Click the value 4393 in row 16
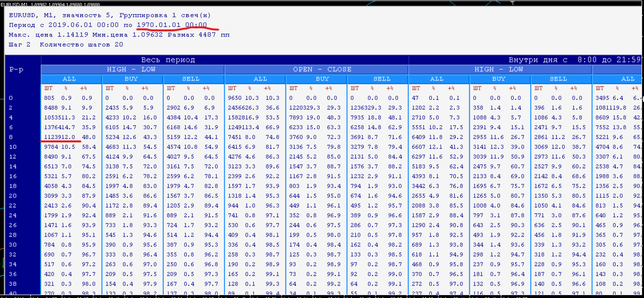 (x=420, y=176)
